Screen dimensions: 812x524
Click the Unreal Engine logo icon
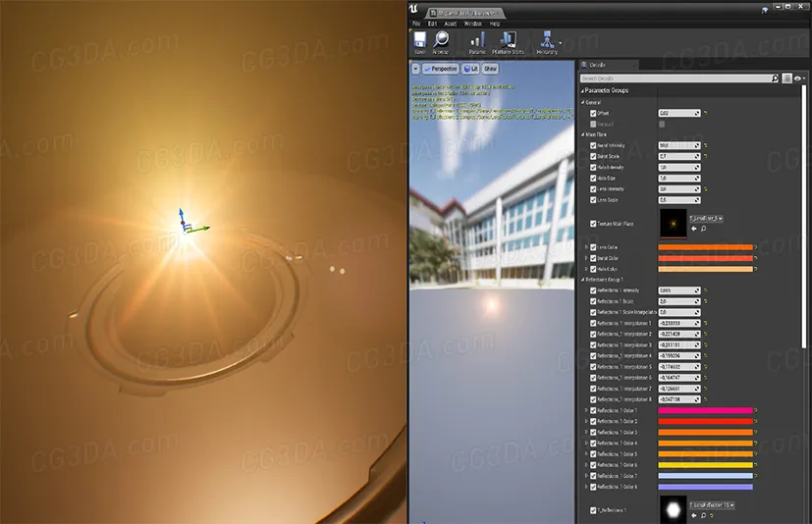(413, 8)
